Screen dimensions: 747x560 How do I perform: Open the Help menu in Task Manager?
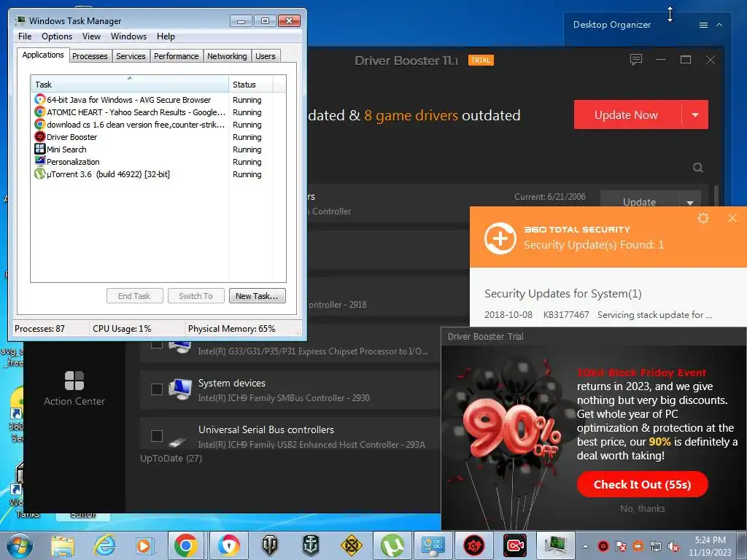pos(166,36)
